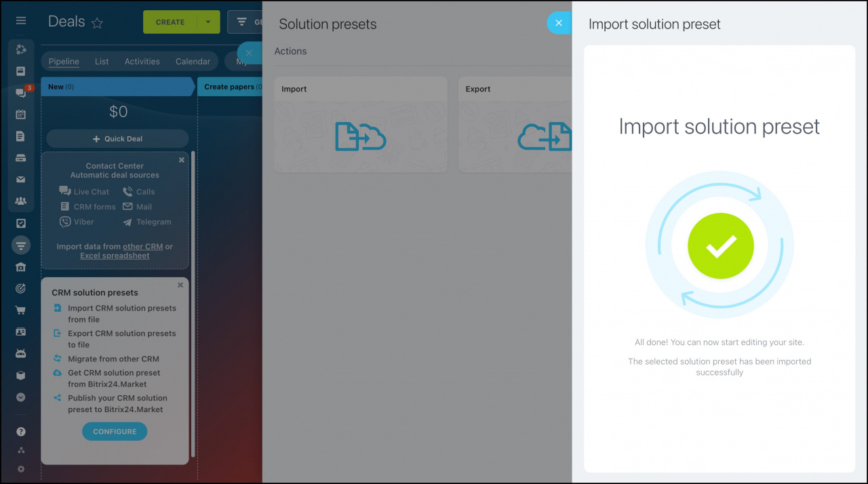Switch to the Pipeline view tab
This screenshot has height=484, width=868.
(64, 62)
